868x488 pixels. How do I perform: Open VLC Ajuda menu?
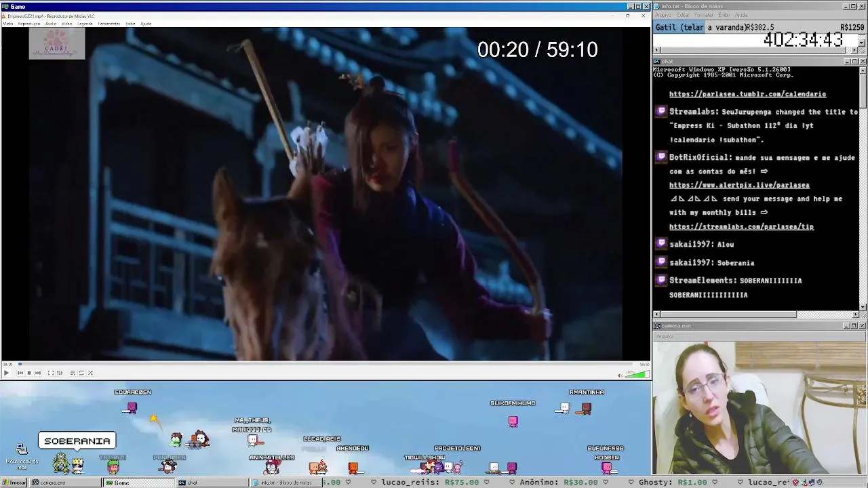[x=146, y=24]
